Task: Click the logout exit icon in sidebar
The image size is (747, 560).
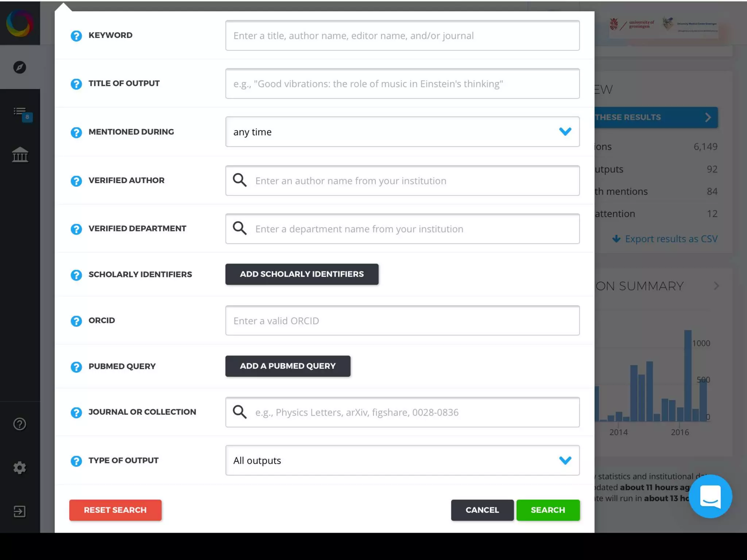Action: (20, 512)
